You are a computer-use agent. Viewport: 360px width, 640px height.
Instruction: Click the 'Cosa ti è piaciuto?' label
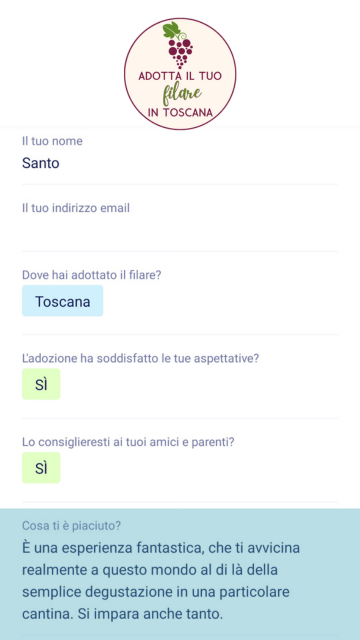pos(71,526)
